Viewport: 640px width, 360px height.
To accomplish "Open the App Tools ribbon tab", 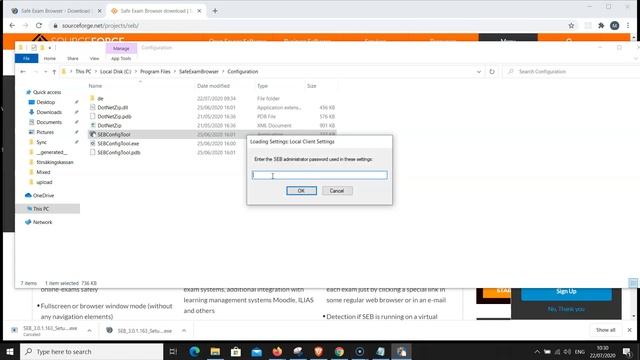I will point(121,58).
